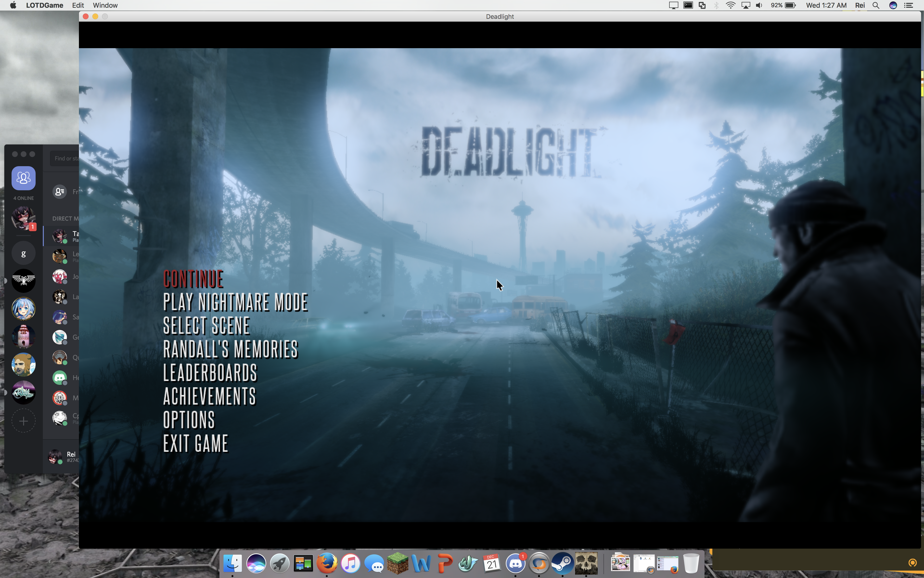Open the Window menu in menu bar
Viewport: 924px width, 578px height.
[105, 5]
